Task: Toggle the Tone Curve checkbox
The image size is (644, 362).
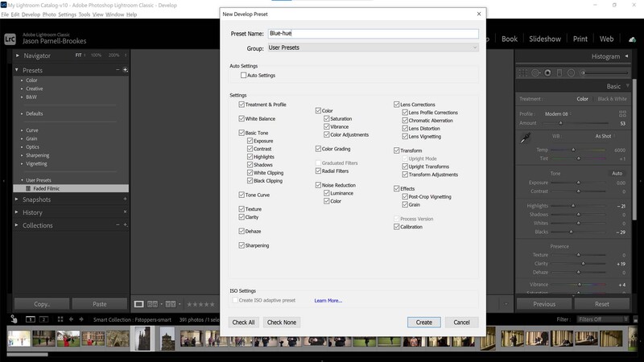Action: (242, 195)
